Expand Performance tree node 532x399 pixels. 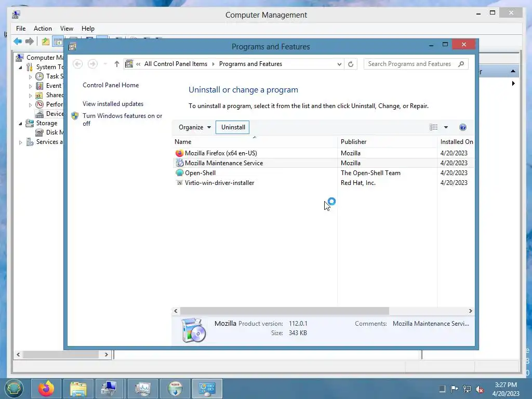pos(30,105)
